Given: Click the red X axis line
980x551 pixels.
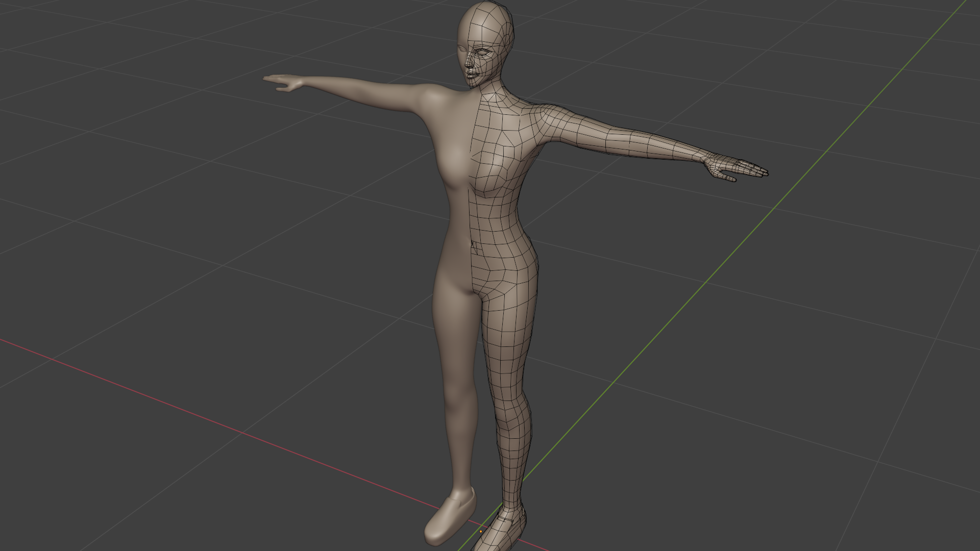Looking at the screenshot, I should point(204,417).
